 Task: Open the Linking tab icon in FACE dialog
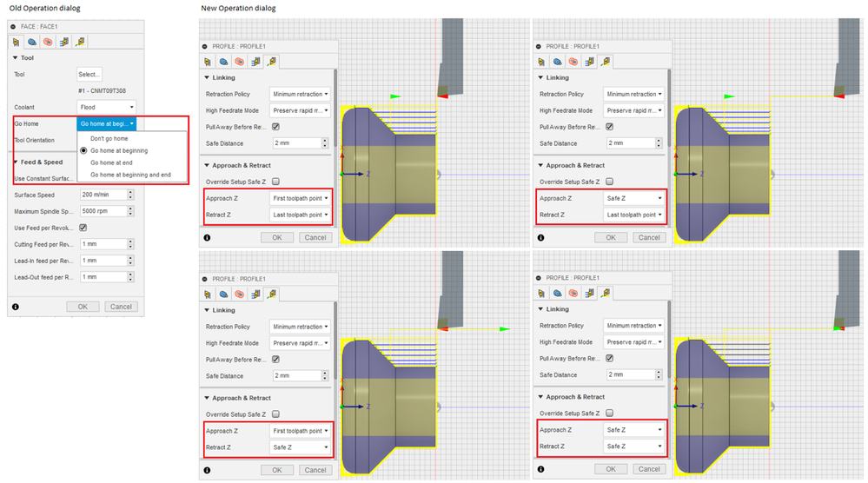point(80,42)
